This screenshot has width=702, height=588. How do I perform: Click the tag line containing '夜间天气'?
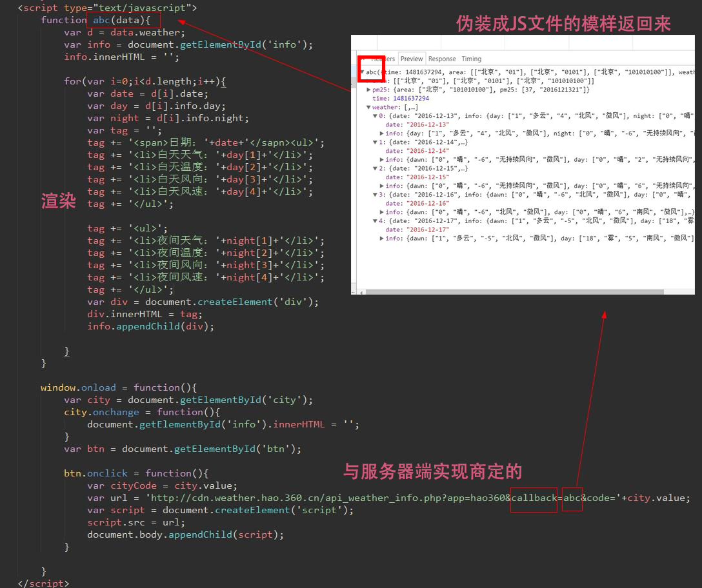[x=205, y=240]
